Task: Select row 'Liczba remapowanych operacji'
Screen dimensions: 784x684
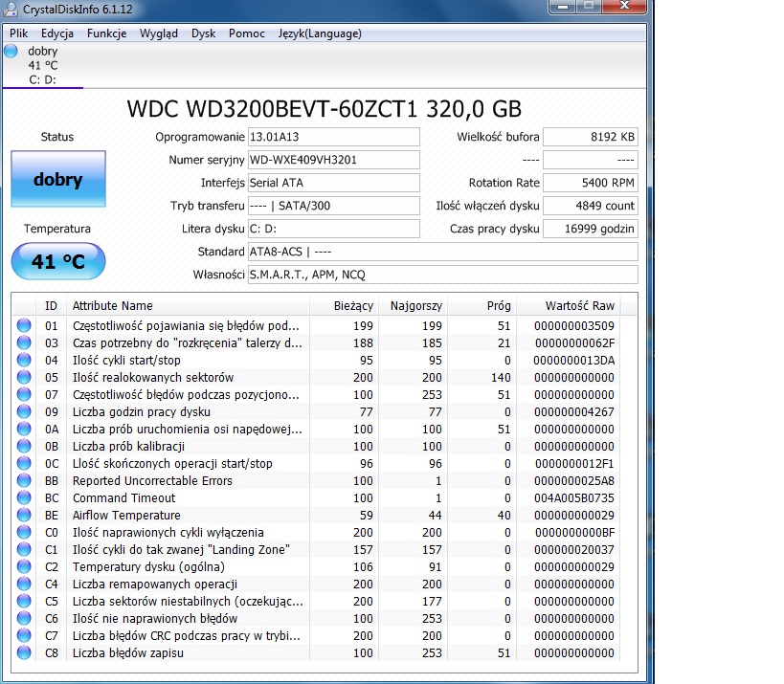Action: [x=317, y=585]
